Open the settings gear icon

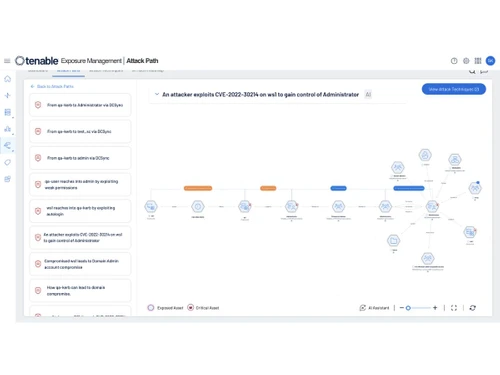(x=466, y=61)
